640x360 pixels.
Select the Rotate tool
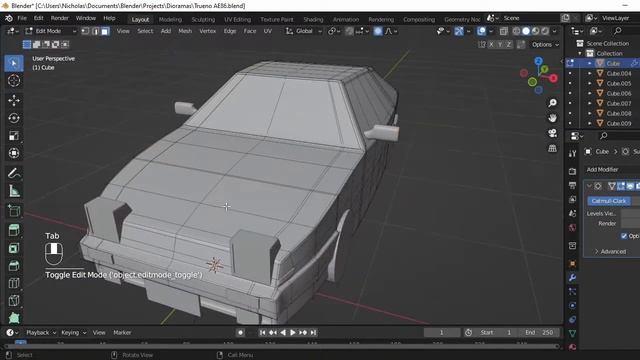click(x=14, y=118)
